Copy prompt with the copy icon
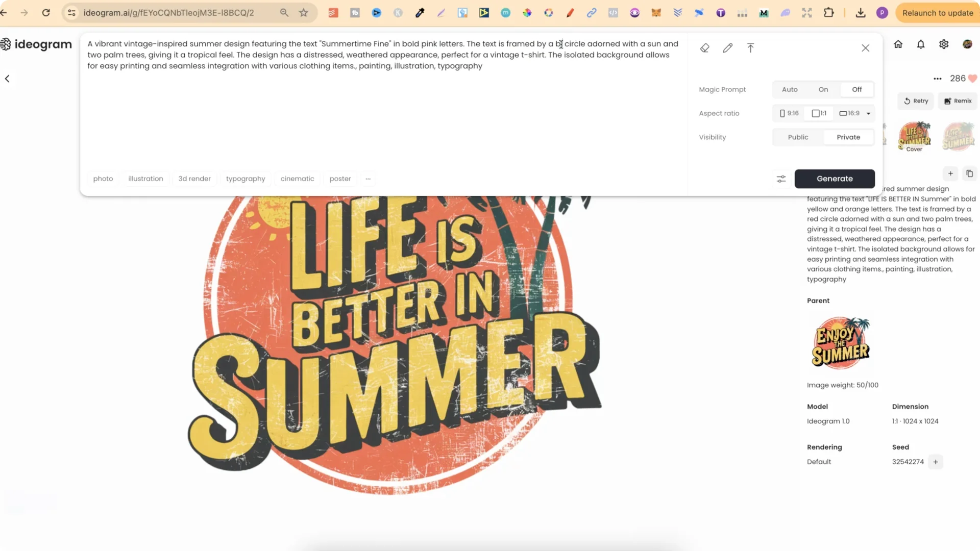The image size is (980, 551). click(969, 174)
